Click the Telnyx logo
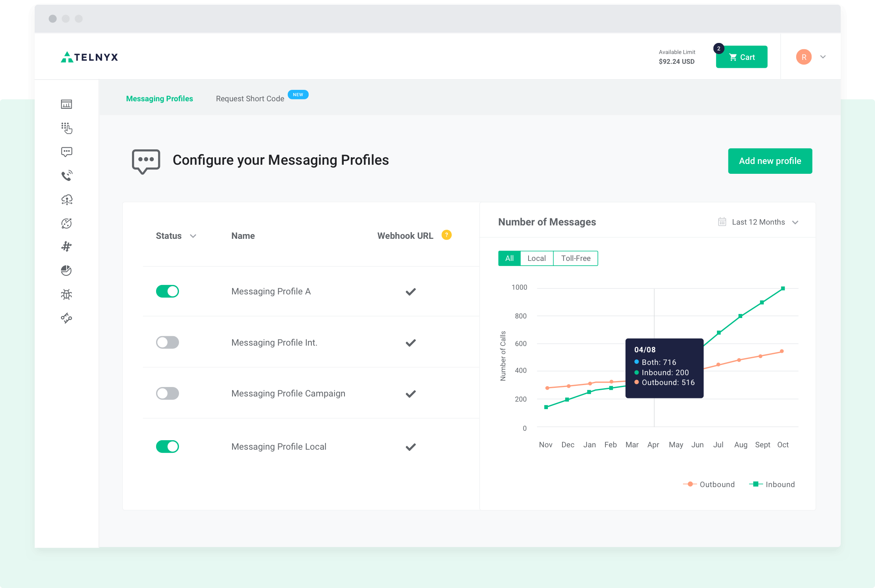The width and height of the screenshot is (875, 588). coord(89,57)
